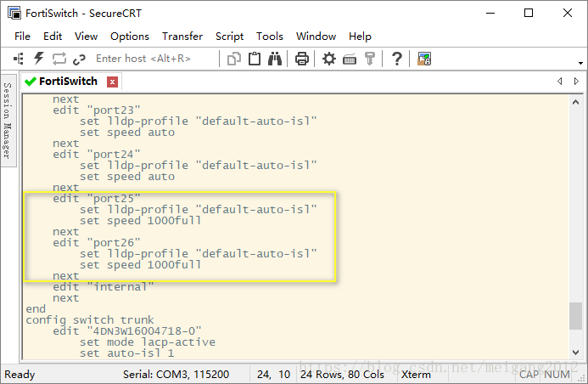This screenshot has width=588, height=384.
Task: Minimize the SecureCRT window
Action: point(490,13)
